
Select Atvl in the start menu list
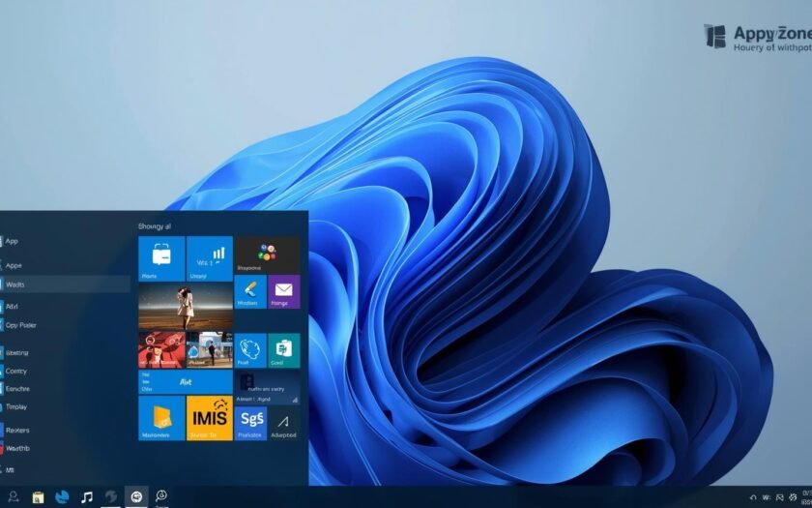[x=12, y=307]
